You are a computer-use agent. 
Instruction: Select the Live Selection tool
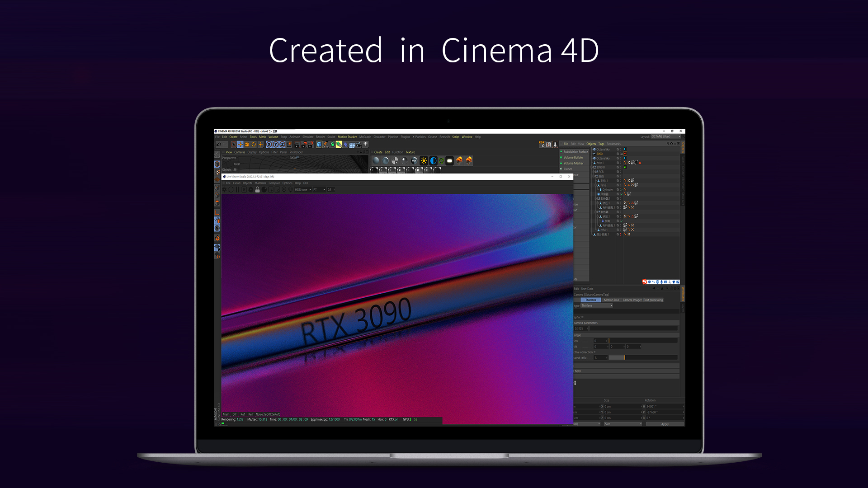(x=234, y=145)
